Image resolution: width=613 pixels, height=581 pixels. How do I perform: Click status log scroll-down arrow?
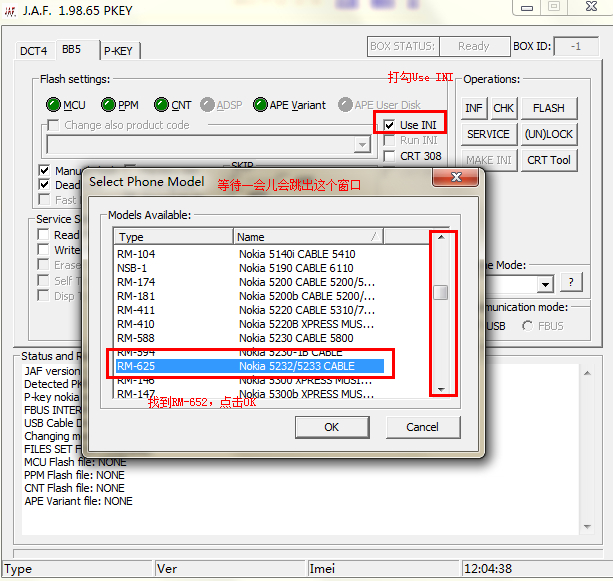tap(587, 527)
